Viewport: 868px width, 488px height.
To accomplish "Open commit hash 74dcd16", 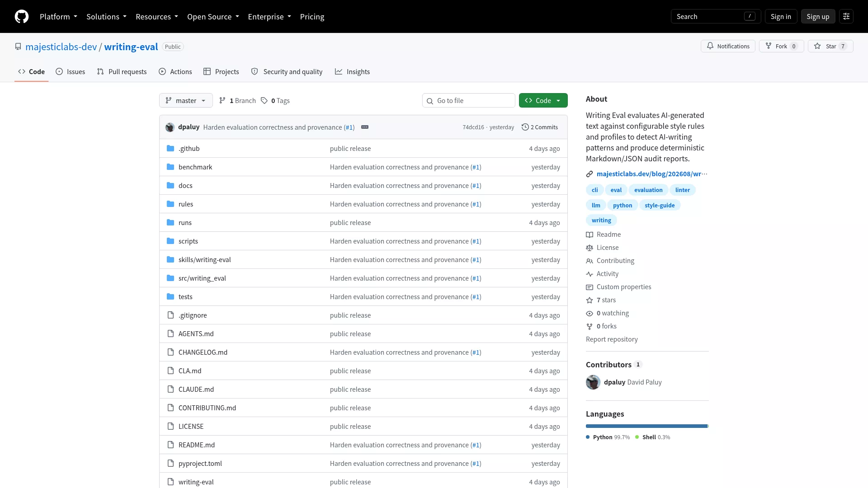I will 473,127.
